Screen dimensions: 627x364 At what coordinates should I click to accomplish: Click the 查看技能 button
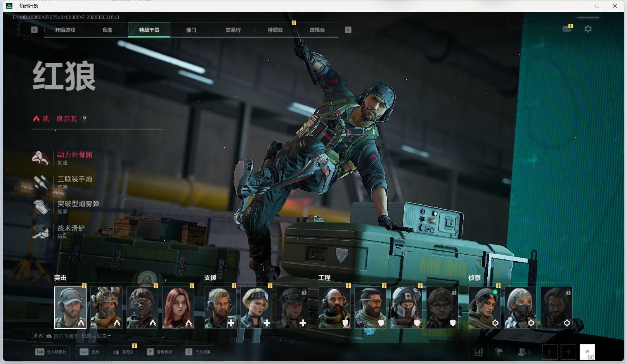coord(159,352)
